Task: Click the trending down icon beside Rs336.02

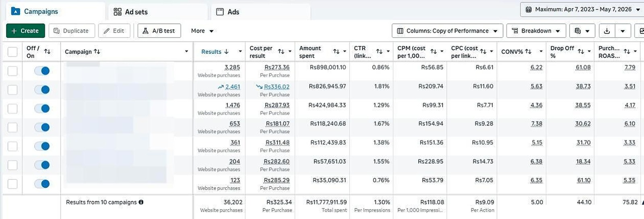Action: [259, 86]
